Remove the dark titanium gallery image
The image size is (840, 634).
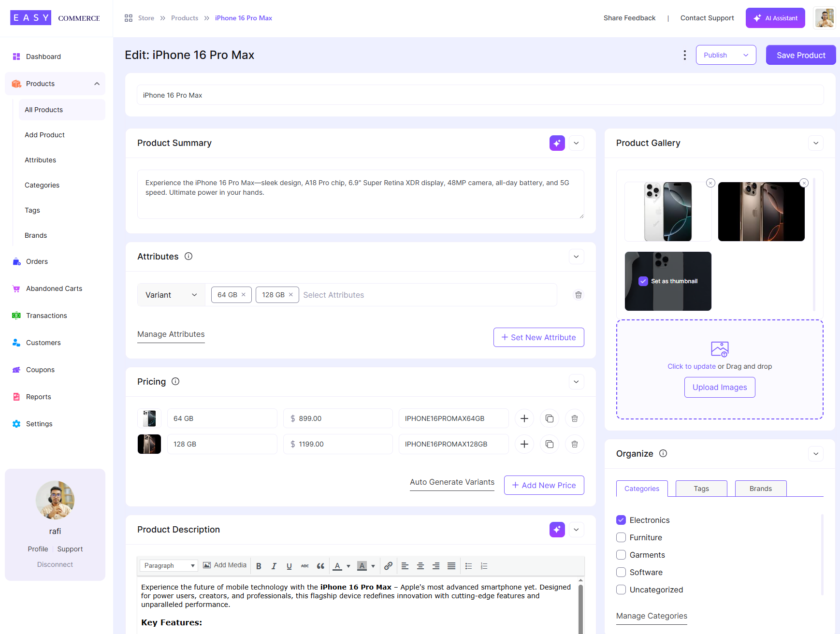(804, 183)
